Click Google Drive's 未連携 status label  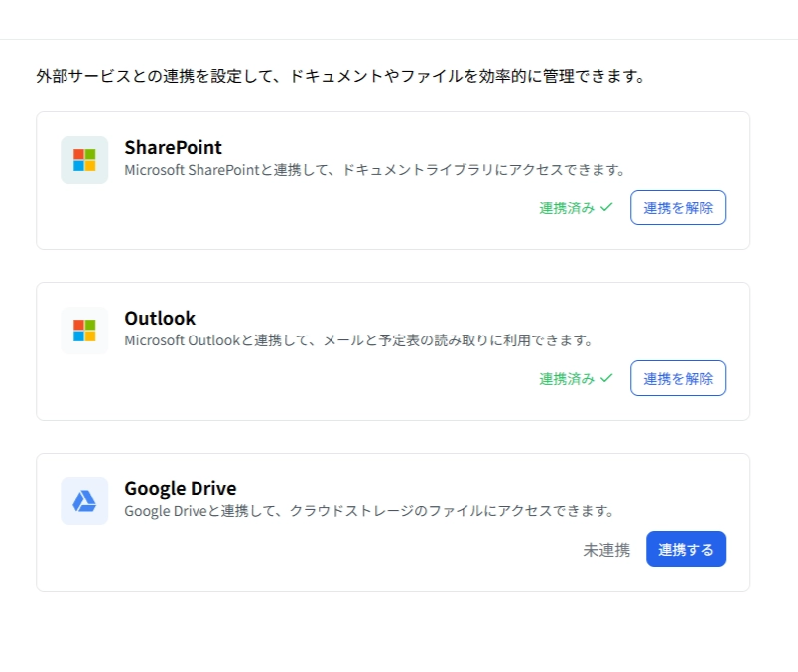[606, 550]
